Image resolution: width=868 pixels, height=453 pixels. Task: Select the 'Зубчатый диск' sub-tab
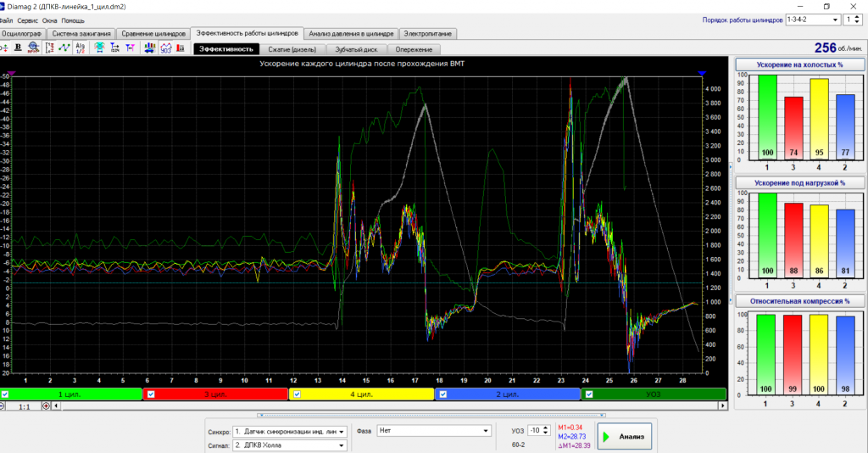[357, 49]
